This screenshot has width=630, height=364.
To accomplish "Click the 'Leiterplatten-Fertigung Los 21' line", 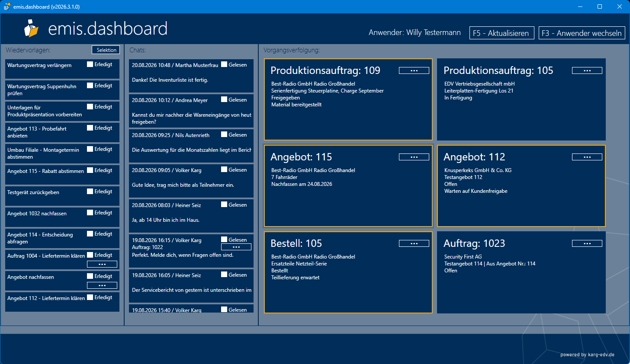I will click(x=479, y=91).
